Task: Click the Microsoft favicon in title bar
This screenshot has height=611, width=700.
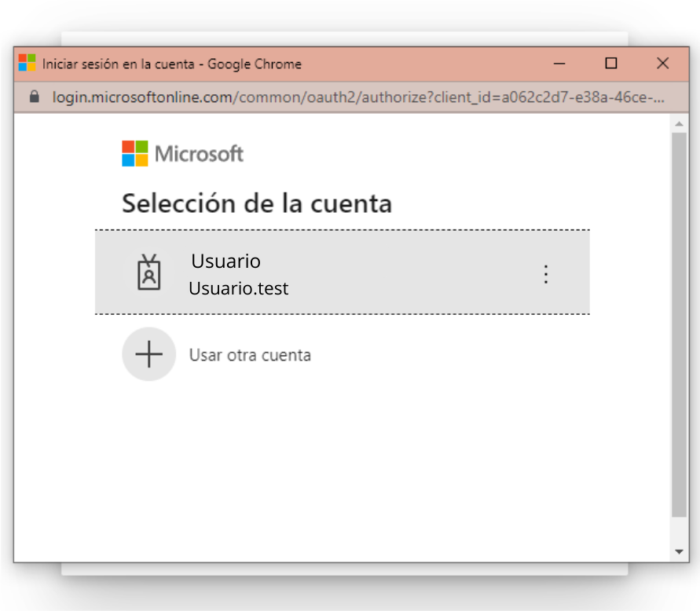Action: [x=27, y=63]
